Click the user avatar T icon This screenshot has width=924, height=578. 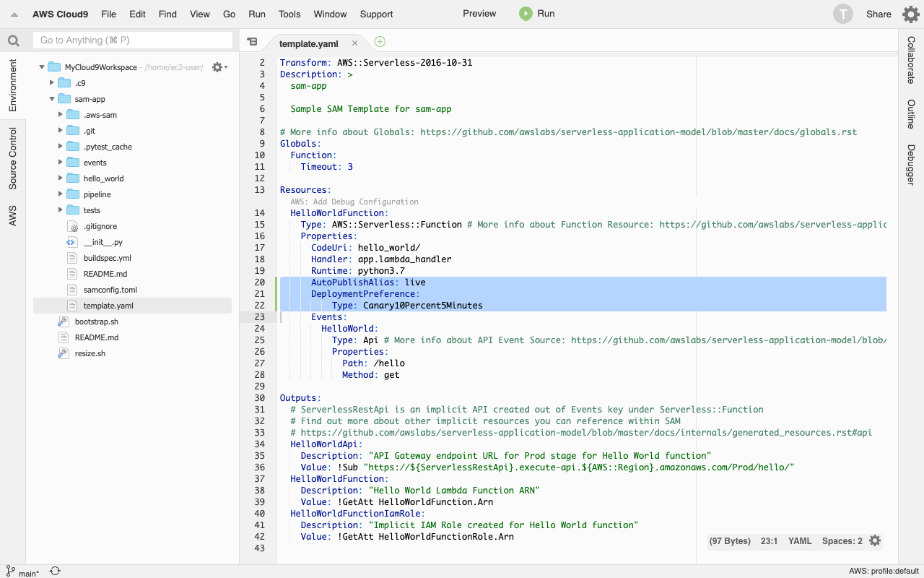coord(842,14)
